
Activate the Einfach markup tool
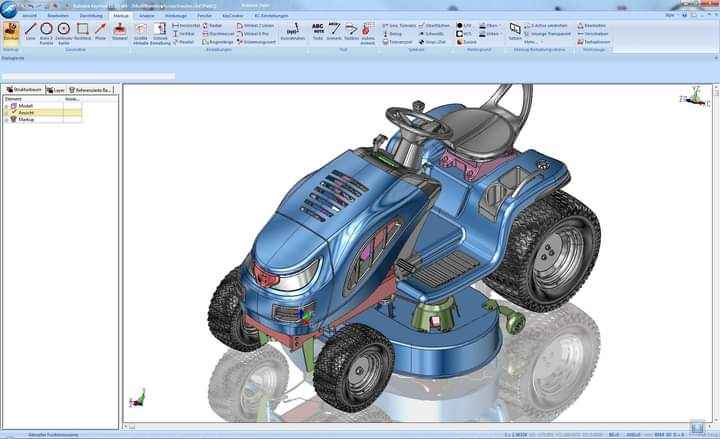tap(11, 31)
